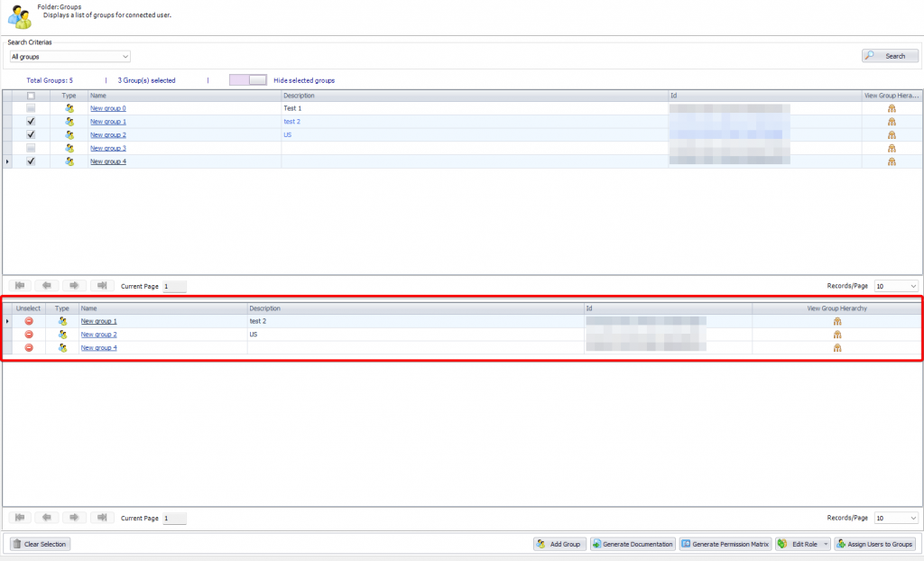The height and width of the screenshot is (561, 924).
Task: Click the upper Current Page number field
Action: tap(174, 286)
